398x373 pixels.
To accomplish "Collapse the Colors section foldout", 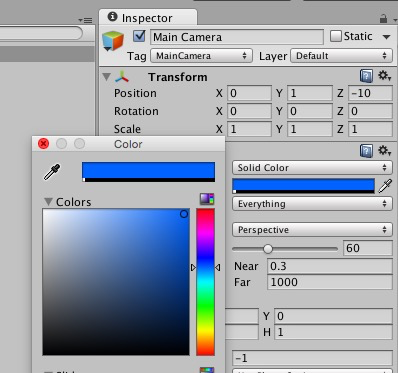I will (48, 202).
